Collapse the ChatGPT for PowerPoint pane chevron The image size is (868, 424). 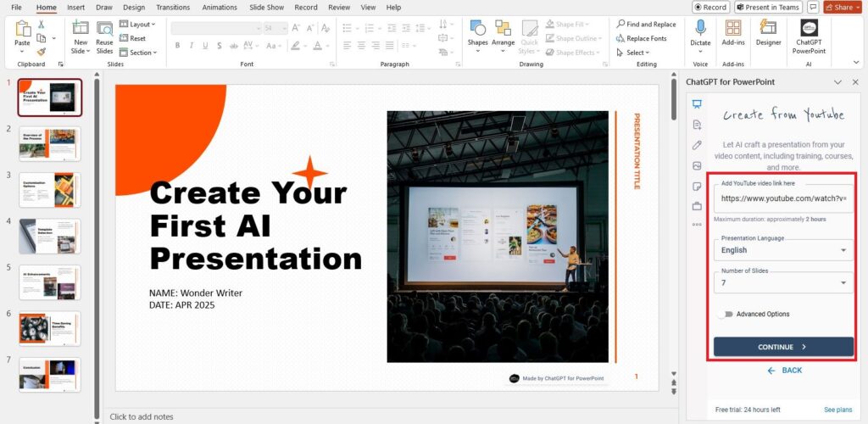[x=837, y=82]
